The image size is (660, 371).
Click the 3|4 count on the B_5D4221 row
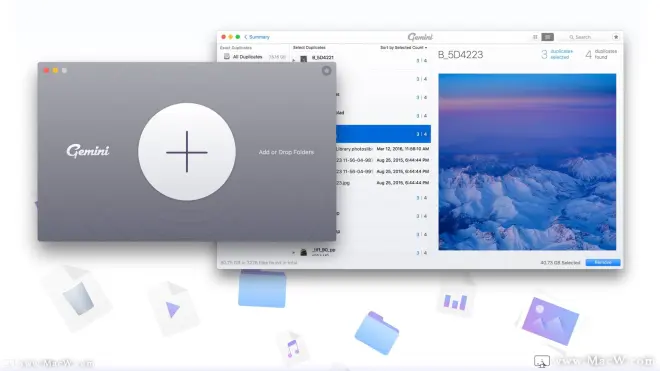pos(422,61)
